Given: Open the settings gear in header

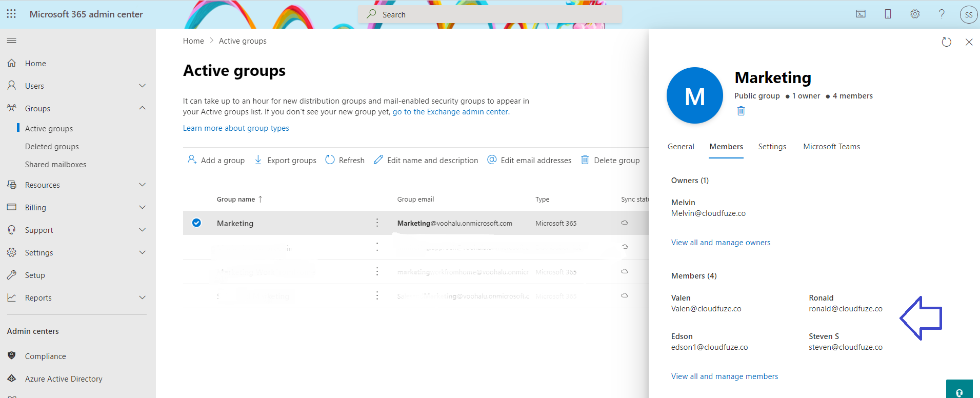Looking at the screenshot, I should (x=915, y=14).
